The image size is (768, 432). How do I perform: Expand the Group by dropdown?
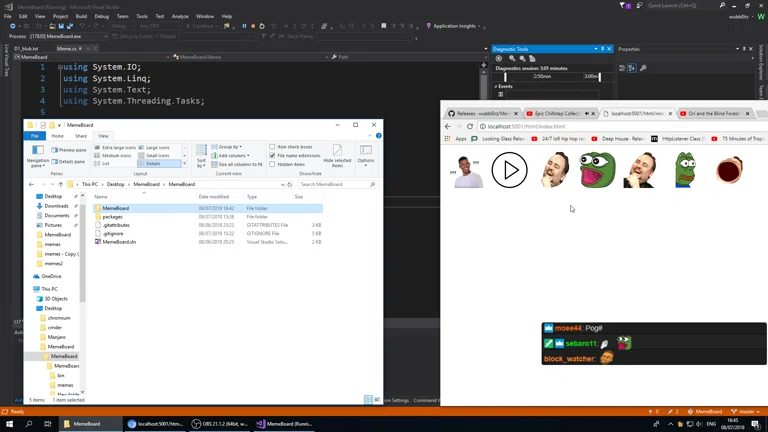tap(229, 147)
